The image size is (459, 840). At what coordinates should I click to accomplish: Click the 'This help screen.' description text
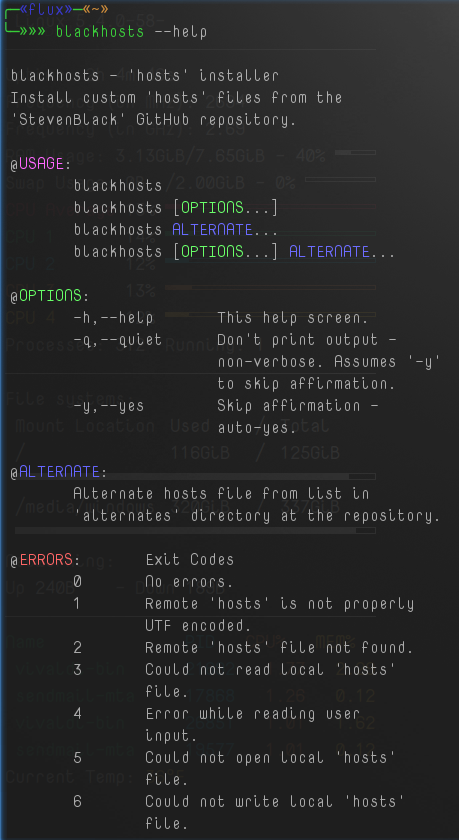292,318
